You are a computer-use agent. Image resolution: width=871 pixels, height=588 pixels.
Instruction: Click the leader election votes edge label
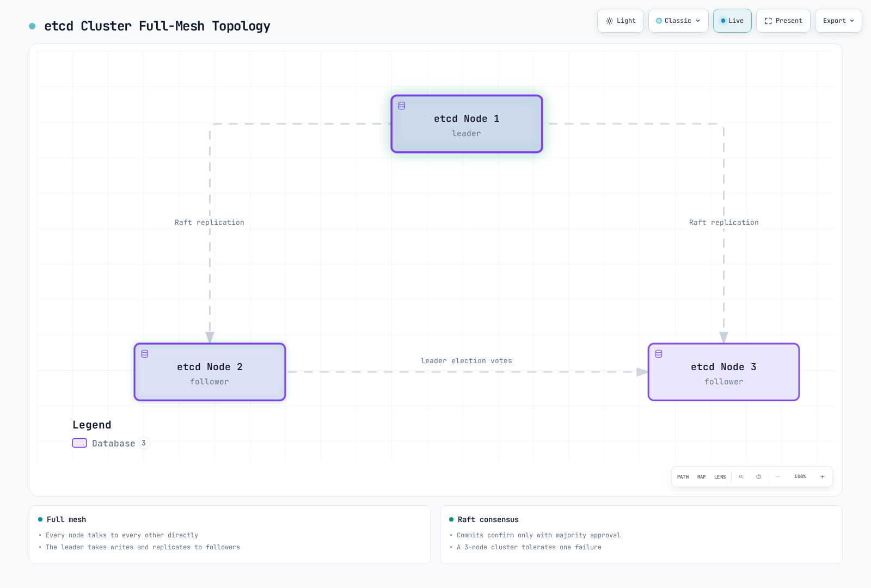point(467,361)
